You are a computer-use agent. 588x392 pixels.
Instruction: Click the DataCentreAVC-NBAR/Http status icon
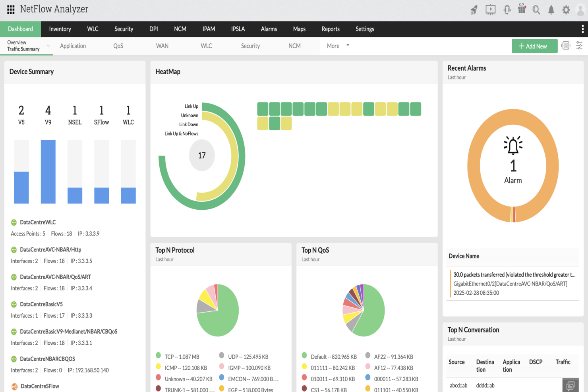coord(14,250)
